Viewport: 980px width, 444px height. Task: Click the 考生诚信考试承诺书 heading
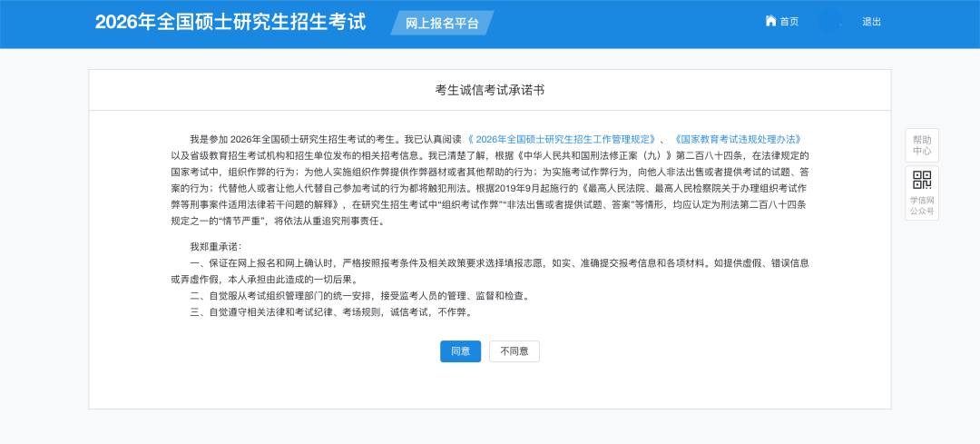click(490, 90)
